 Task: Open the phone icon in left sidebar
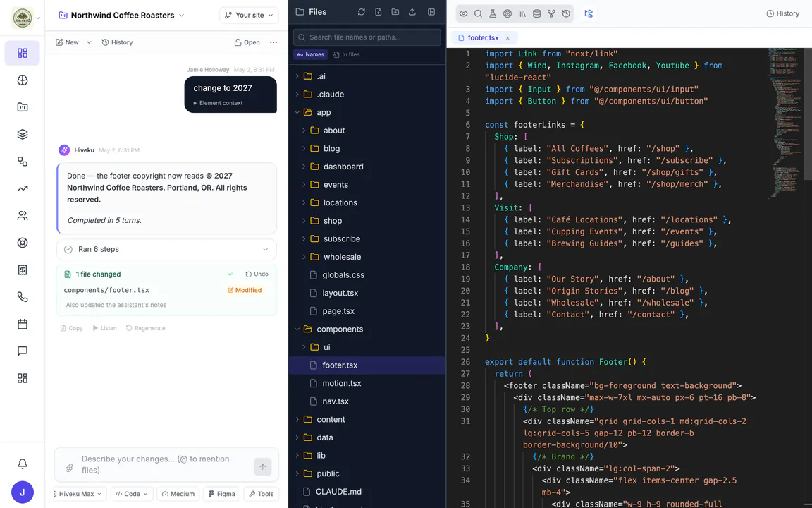23,297
